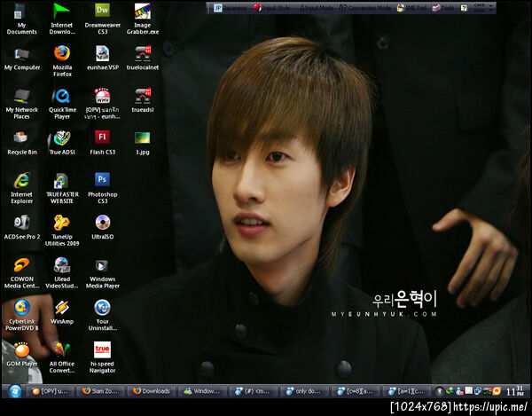
Task: Select the Image Grabber.exe icon
Action: click(143, 20)
